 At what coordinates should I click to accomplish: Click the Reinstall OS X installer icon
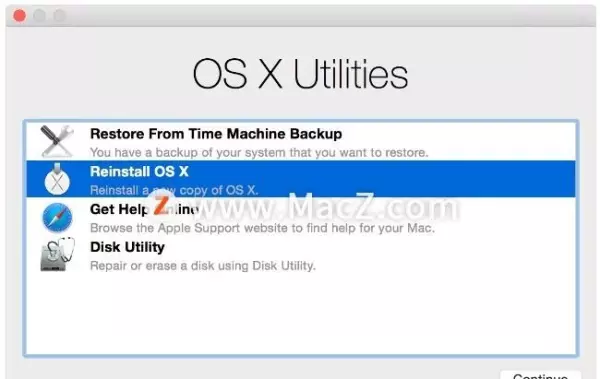coord(57,179)
